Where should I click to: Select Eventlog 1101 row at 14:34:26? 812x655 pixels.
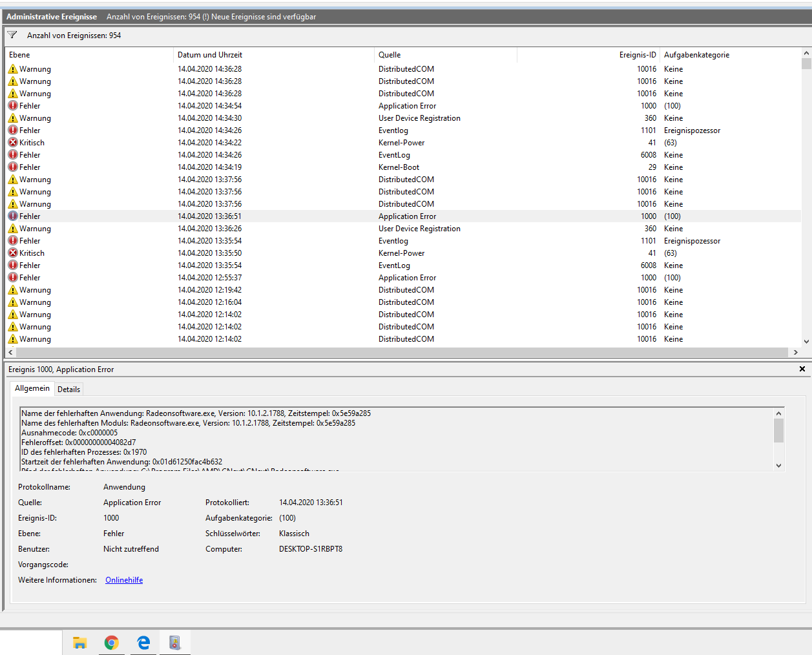403,130
